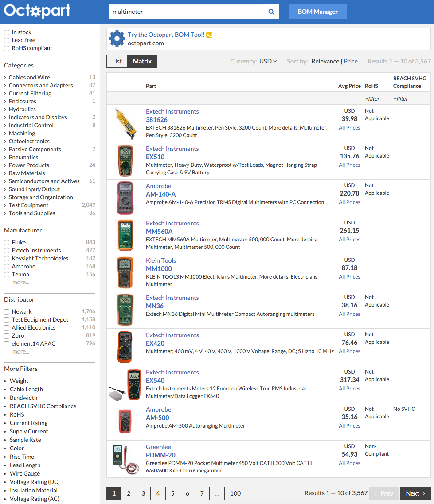Image resolution: width=434 pixels, height=504 pixels.
Task: Add a RoHS column filter
Action: pos(372,99)
